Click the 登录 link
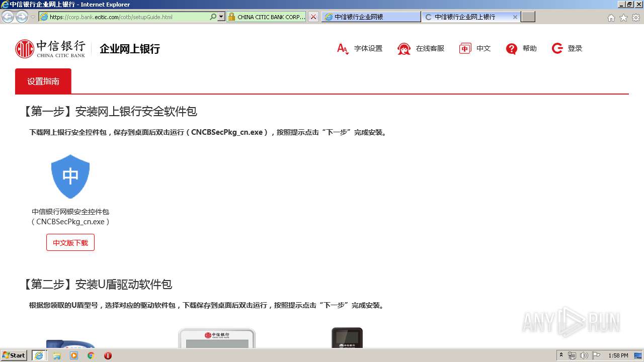The image size is (644, 362). pos(575,49)
